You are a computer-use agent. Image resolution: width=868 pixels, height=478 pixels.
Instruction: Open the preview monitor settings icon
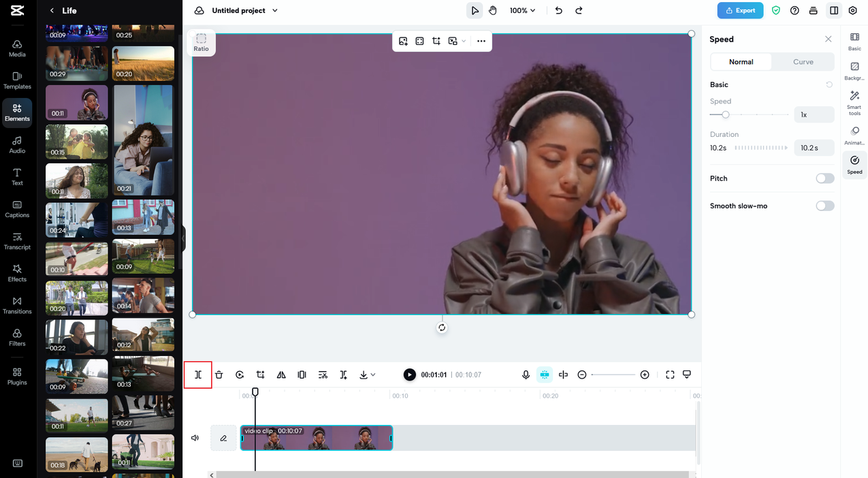click(x=687, y=375)
